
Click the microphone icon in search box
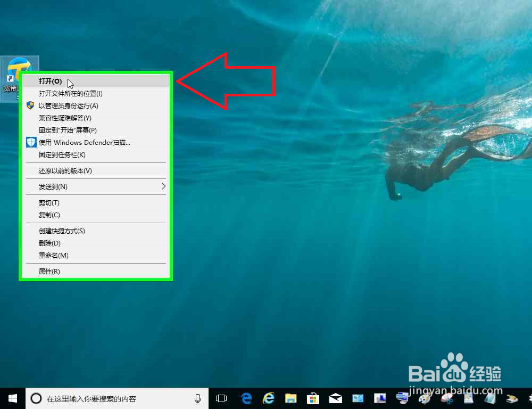[x=197, y=398]
